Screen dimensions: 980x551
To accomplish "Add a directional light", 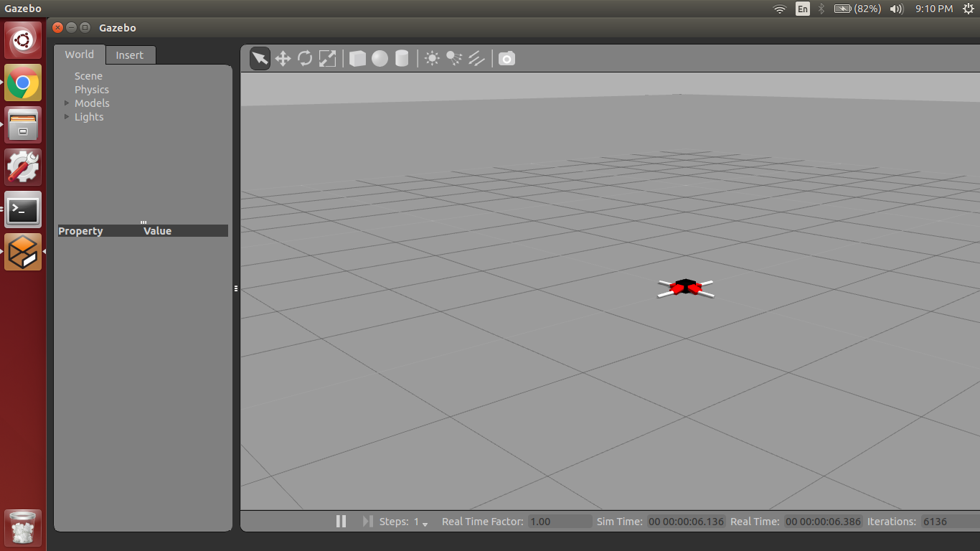I will (x=476, y=59).
